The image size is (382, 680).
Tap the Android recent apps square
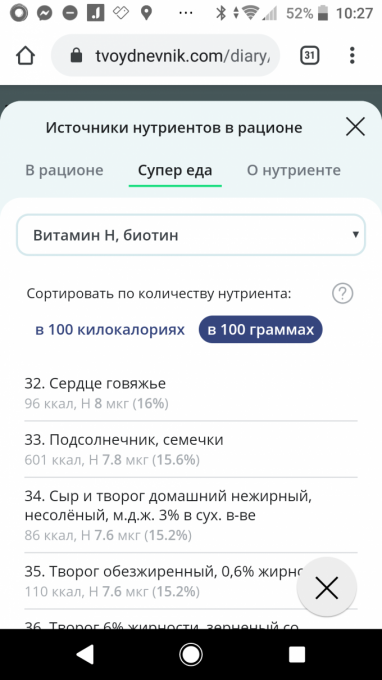tap(297, 654)
